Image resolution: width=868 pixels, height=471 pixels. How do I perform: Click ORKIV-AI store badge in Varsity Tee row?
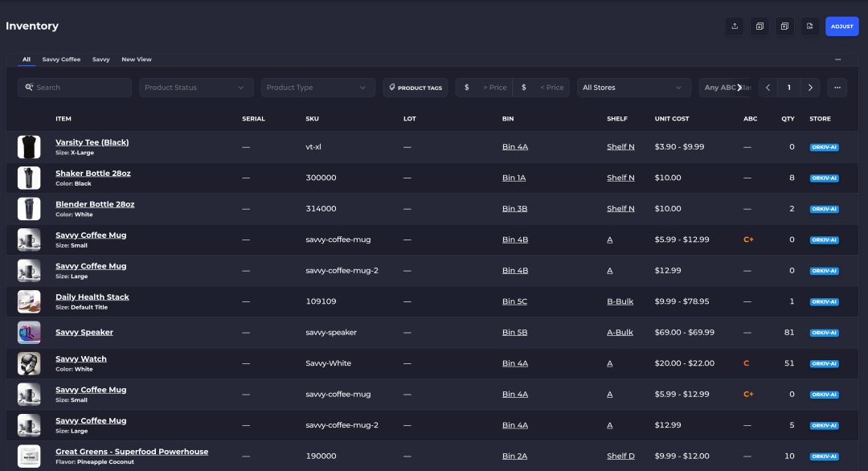[824, 147]
